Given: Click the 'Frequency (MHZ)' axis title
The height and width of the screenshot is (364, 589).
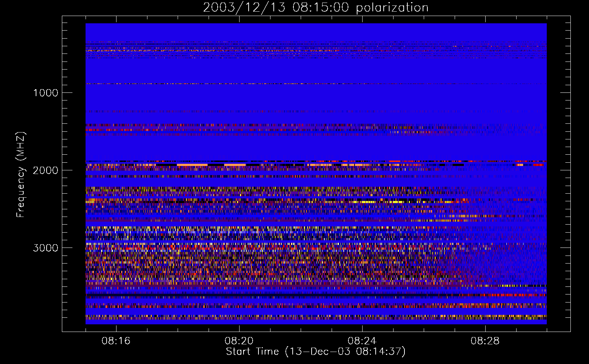Looking at the screenshot, I should coord(21,175).
